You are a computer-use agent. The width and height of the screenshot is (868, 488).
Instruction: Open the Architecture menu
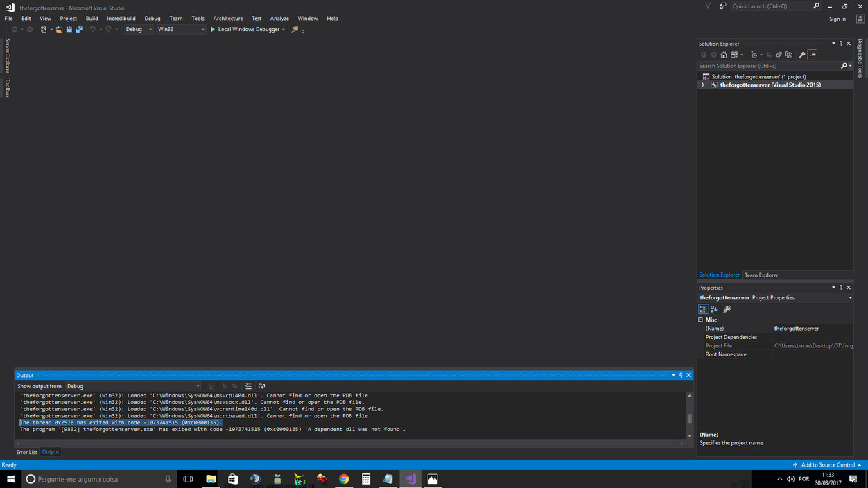228,18
